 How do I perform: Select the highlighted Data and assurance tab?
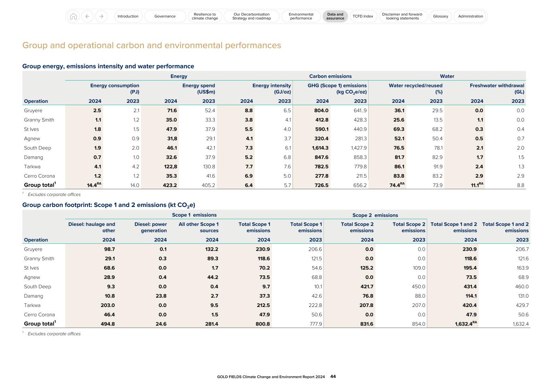pos(335,16)
